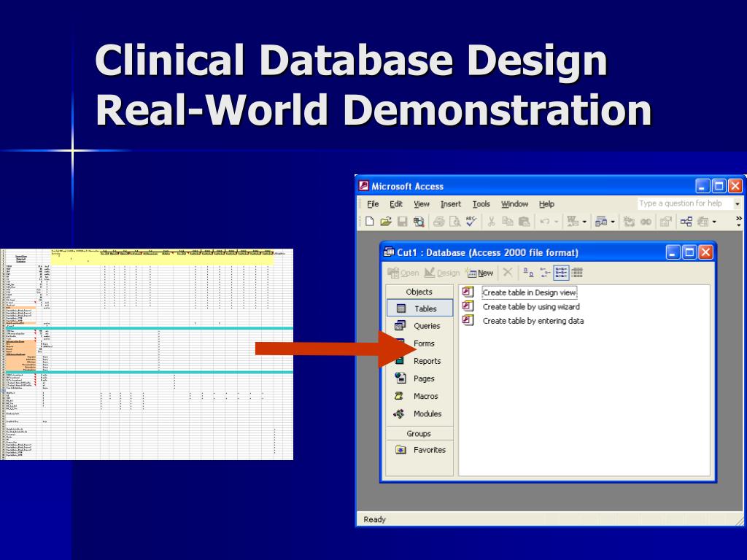The height and width of the screenshot is (560, 747).
Task: Click the Groups bar header
Action: pyautogui.click(x=419, y=433)
